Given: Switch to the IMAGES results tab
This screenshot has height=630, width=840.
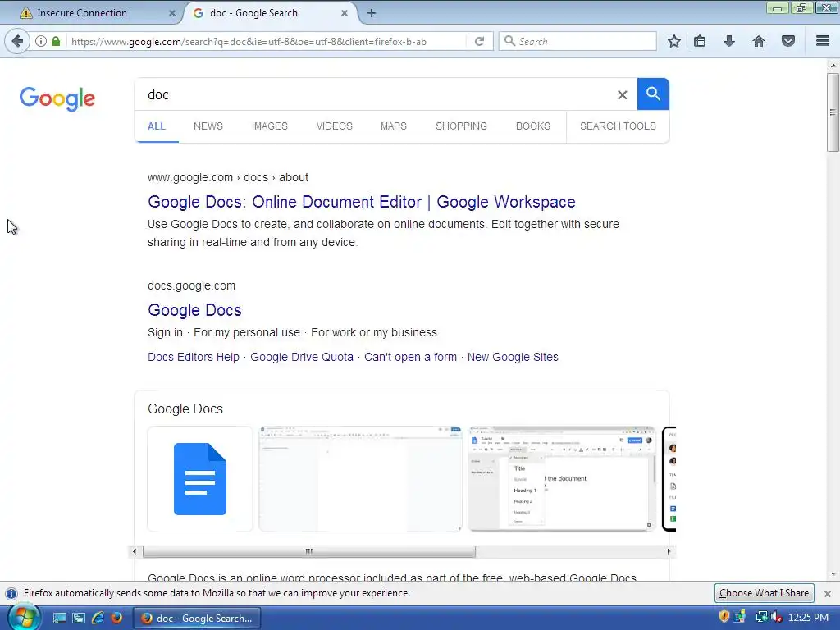Looking at the screenshot, I should pos(269,126).
